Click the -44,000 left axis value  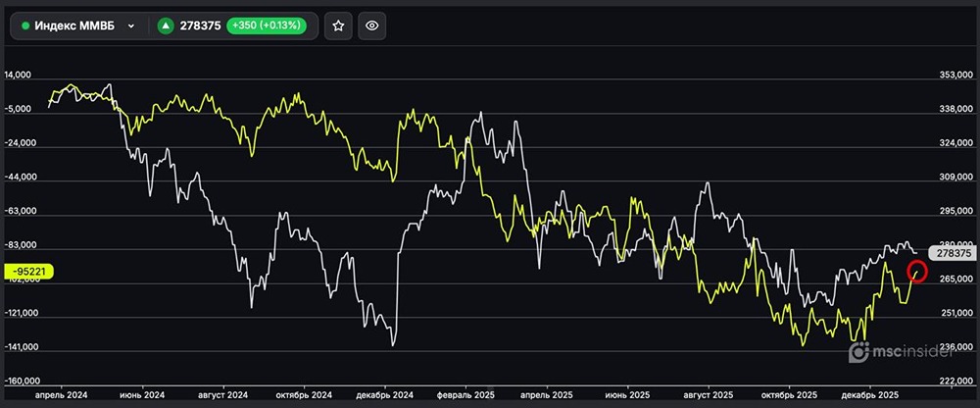click(20, 178)
